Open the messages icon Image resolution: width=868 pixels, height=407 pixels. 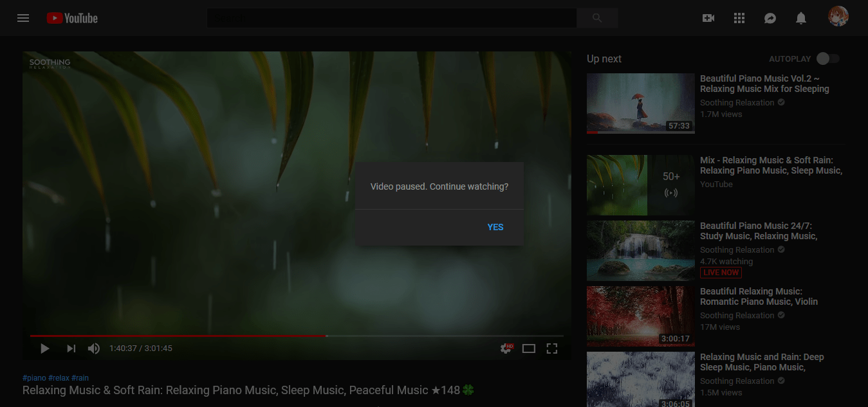770,17
